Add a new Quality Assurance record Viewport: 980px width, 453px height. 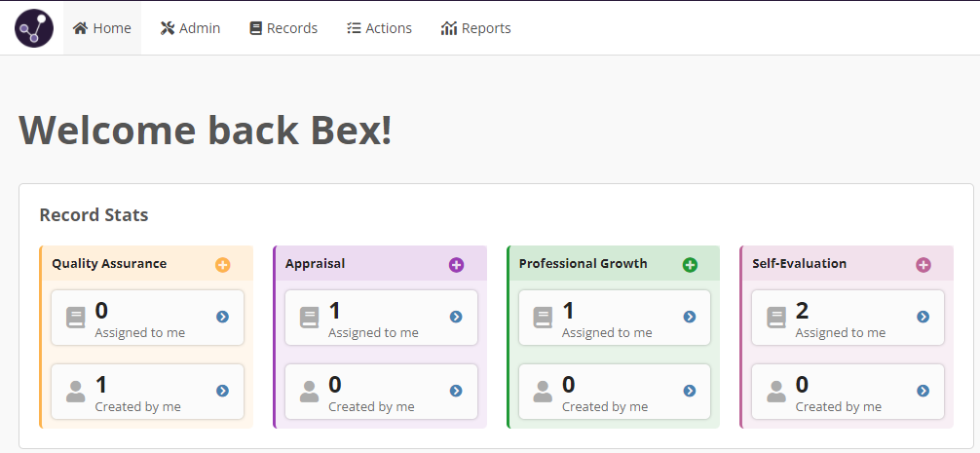[222, 265]
